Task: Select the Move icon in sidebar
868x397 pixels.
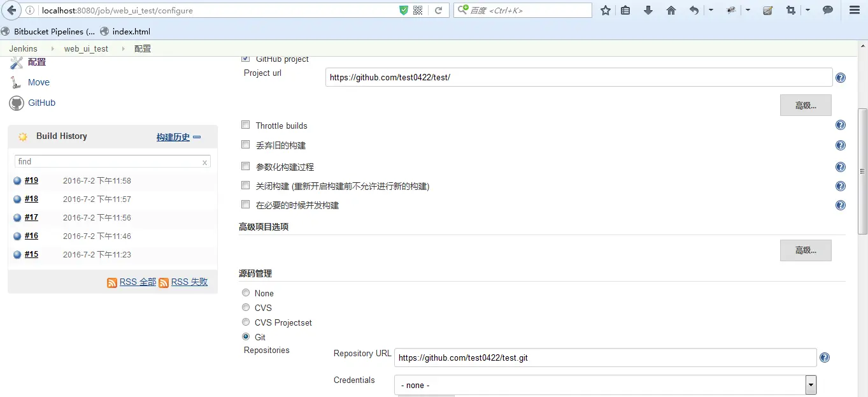Action: coord(15,82)
